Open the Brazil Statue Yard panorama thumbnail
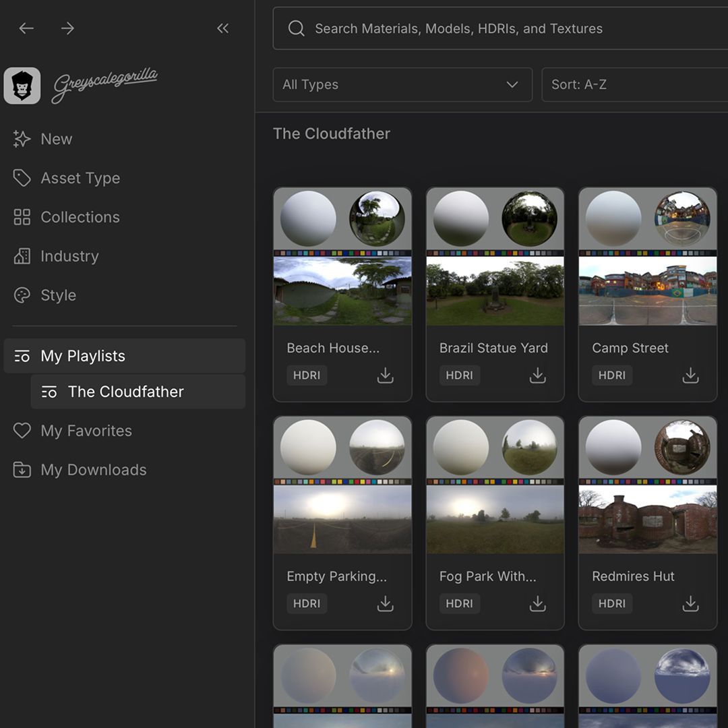Image resolution: width=728 pixels, height=728 pixels. (x=495, y=291)
